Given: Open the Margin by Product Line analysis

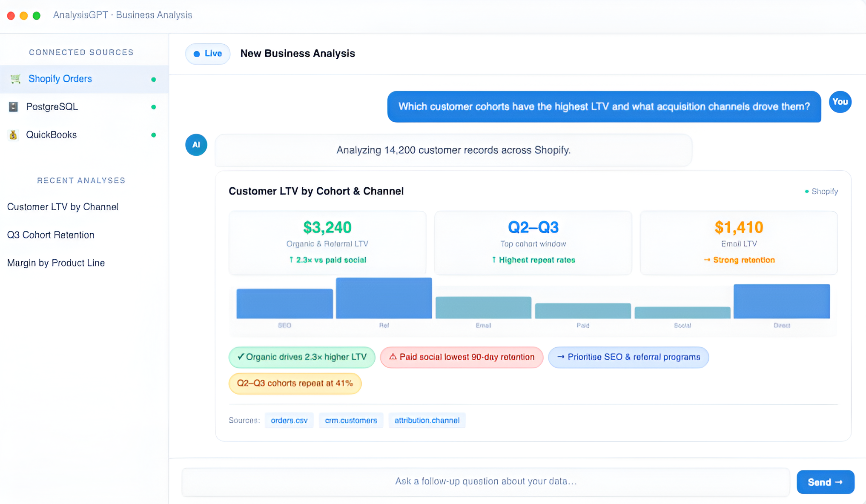Looking at the screenshot, I should coord(56,263).
